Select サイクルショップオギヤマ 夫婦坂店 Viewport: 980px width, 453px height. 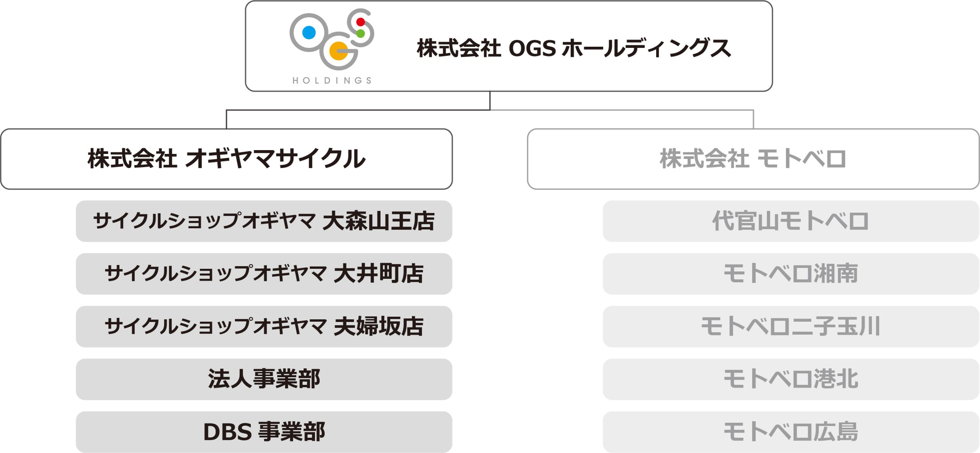tap(264, 327)
